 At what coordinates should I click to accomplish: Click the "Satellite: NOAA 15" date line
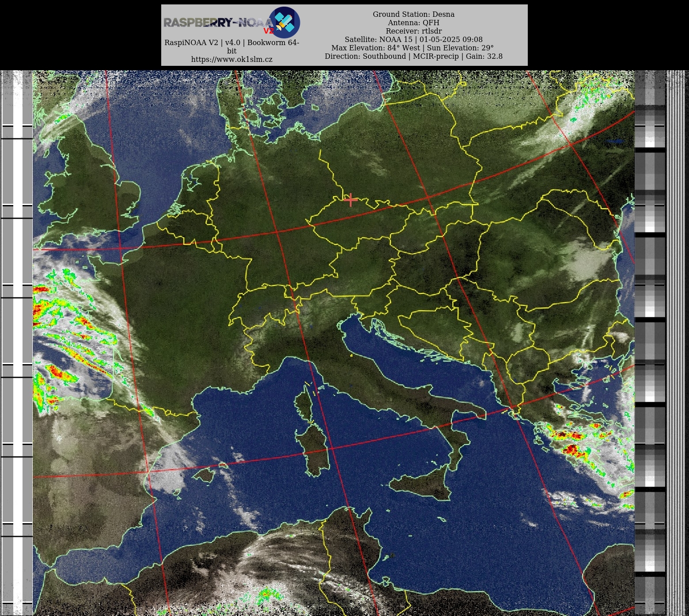pyautogui.click(x=413, y=39)
